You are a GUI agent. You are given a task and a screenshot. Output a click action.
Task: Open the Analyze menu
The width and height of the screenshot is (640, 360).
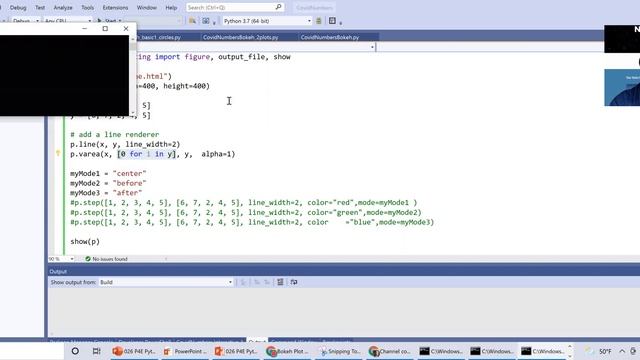pyautogui.click(x=63, y=7)
